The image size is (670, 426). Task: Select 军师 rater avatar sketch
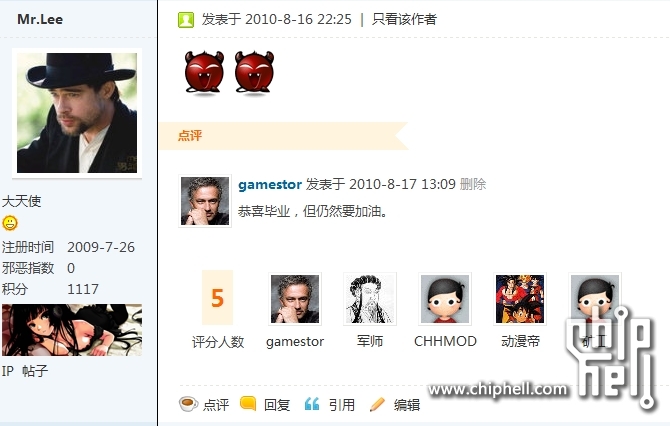pyautogui.click(x=370, y=299)
